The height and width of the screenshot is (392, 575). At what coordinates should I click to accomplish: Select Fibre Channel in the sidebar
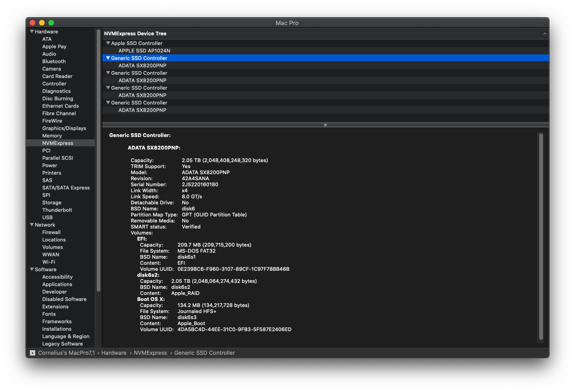pyautogui.click(x=59, y=113)
